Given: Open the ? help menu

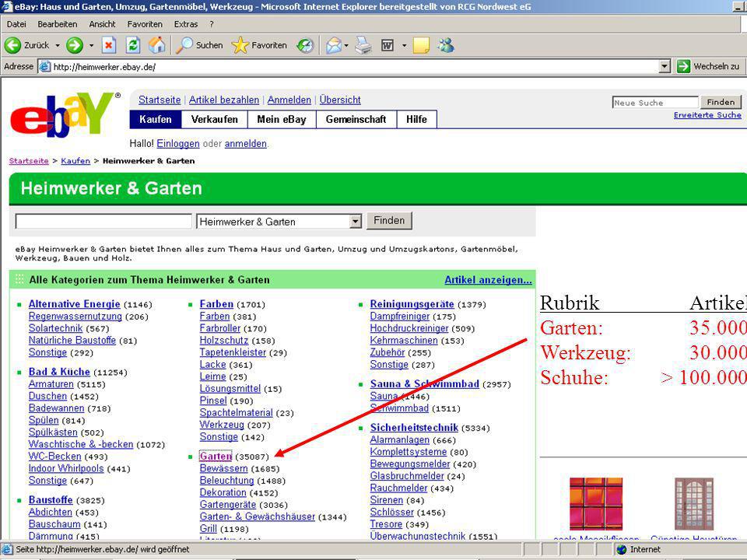Looking at the screenshot, I should click(212, 24).
